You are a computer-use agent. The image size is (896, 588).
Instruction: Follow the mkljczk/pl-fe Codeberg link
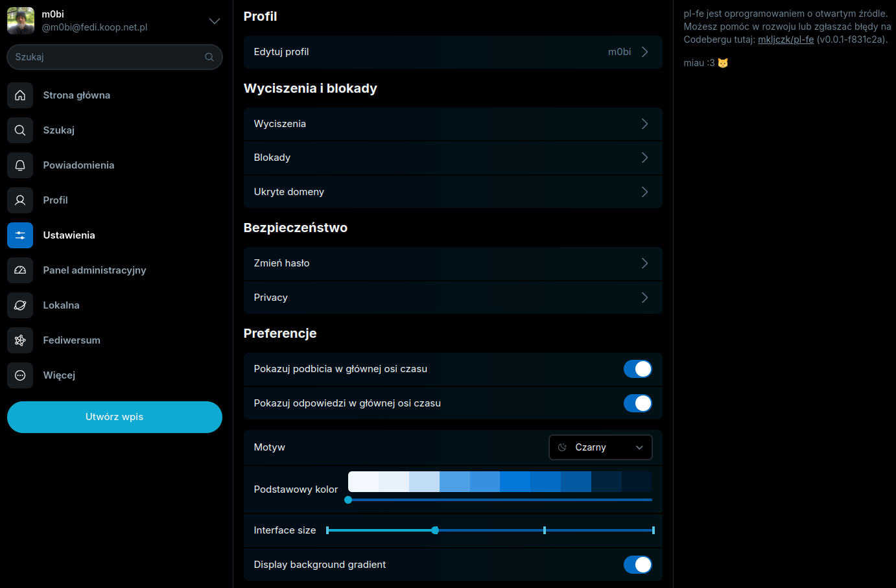pyautogui.click(x=785, y=40)
